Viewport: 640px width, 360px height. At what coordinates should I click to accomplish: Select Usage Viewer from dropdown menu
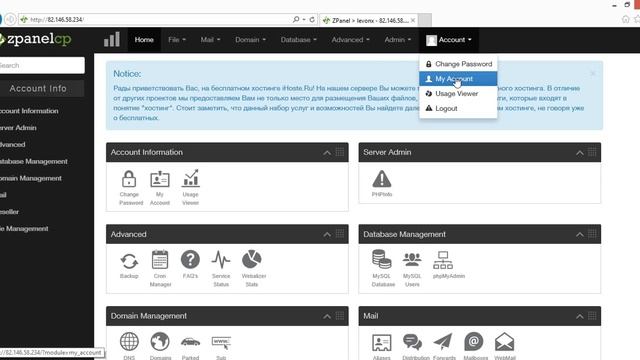458,93
